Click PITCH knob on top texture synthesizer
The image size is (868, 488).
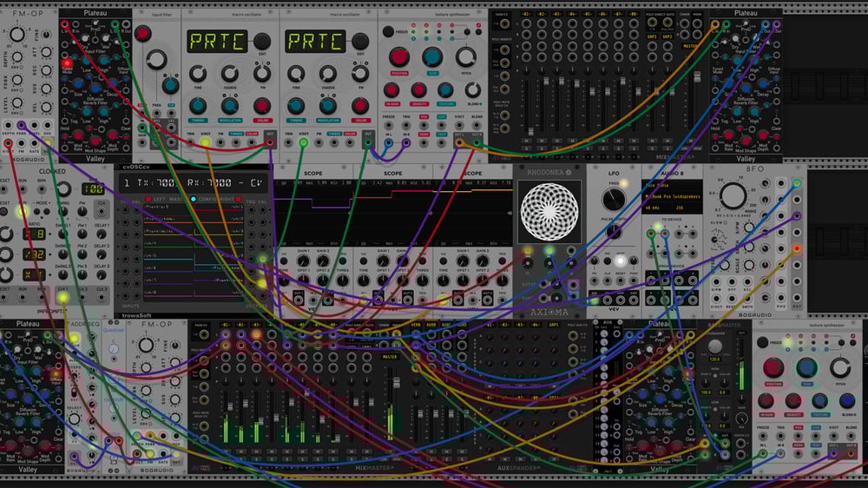pyautogui.click(x=465, y=57)
